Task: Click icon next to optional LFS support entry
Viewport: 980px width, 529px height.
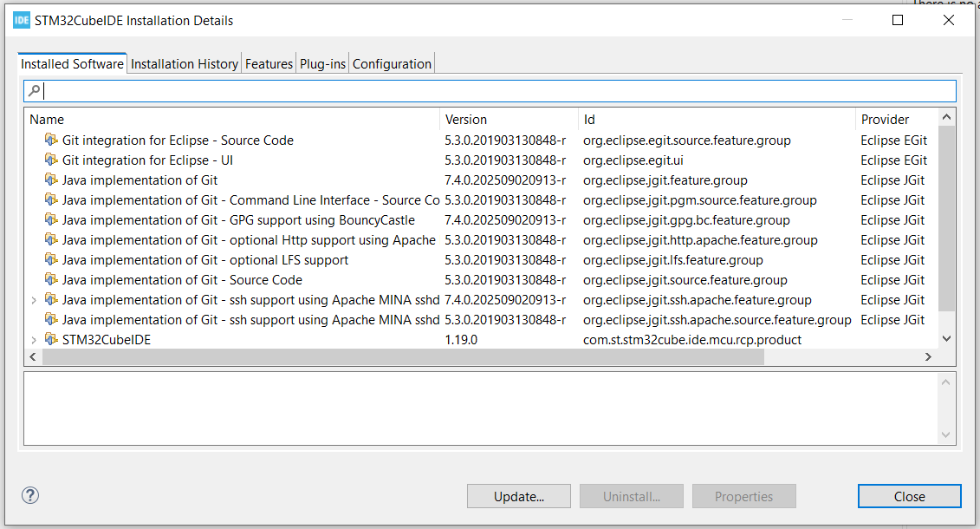Action: [51, 260]
